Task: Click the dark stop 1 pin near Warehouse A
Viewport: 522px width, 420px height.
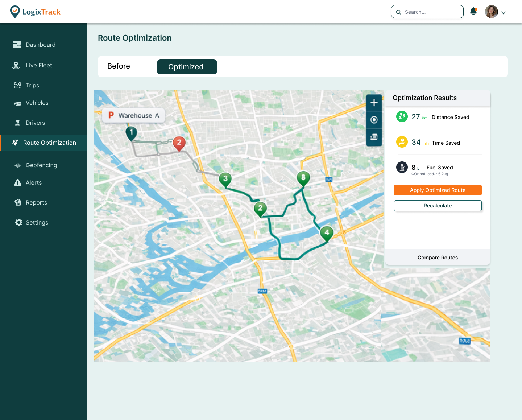Action: pyautogui.click(x=131, y=133)
